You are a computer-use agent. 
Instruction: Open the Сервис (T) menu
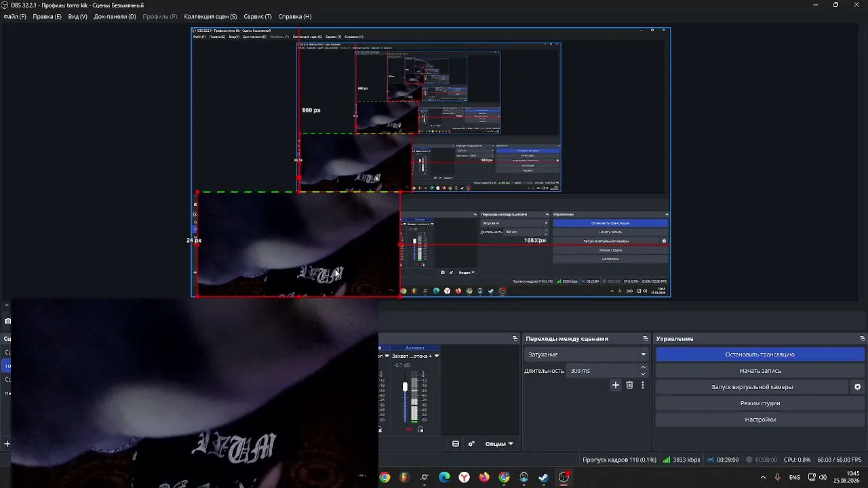point(258,16)
